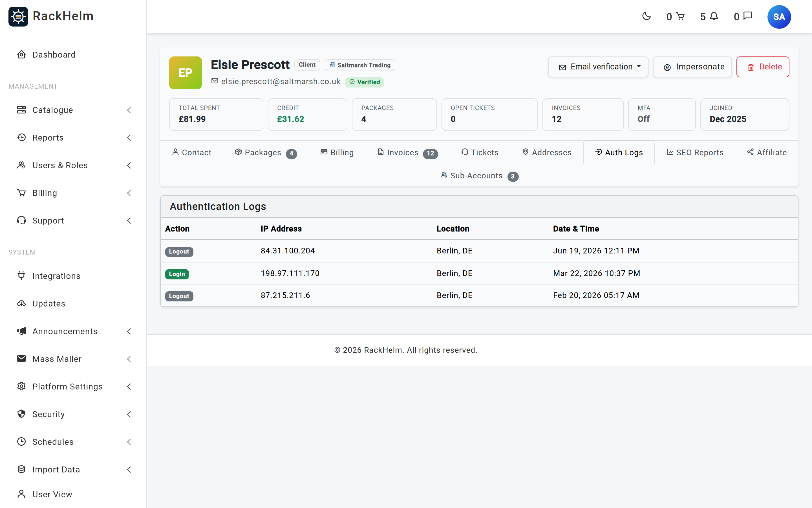Switch to the Invoices tab
Screen dimensions: 812x508
(x=407, y=152)
